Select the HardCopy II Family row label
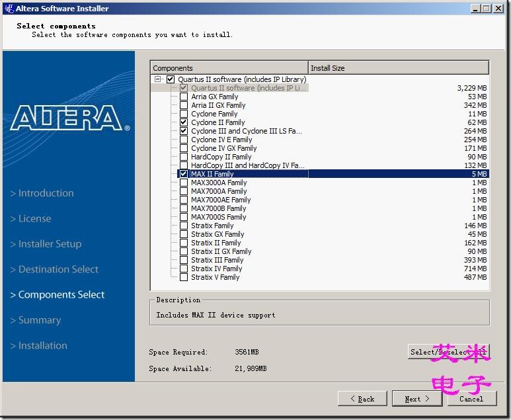The image size is (511, 420). (221, 157)
